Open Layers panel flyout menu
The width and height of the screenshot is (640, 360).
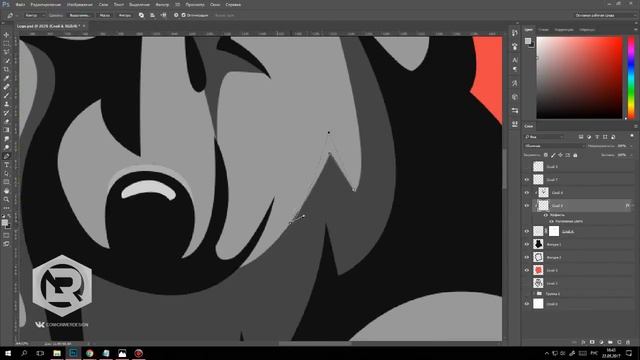click(635, 126)
